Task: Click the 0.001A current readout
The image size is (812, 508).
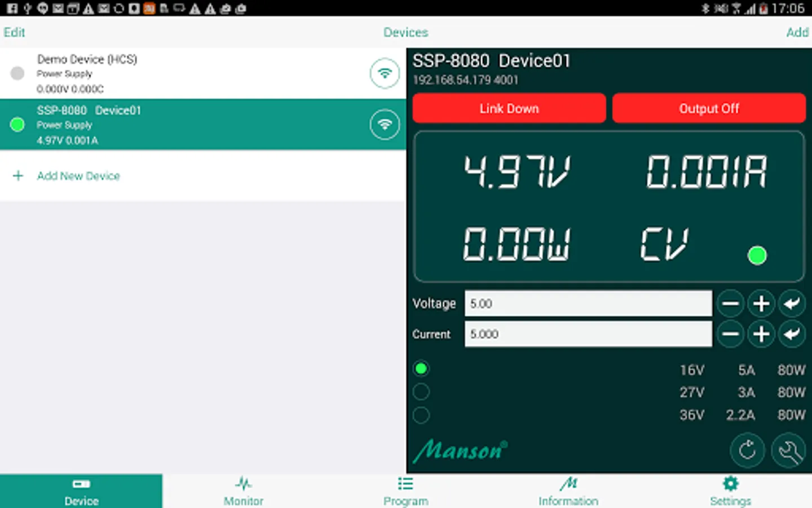Action: 707,171
